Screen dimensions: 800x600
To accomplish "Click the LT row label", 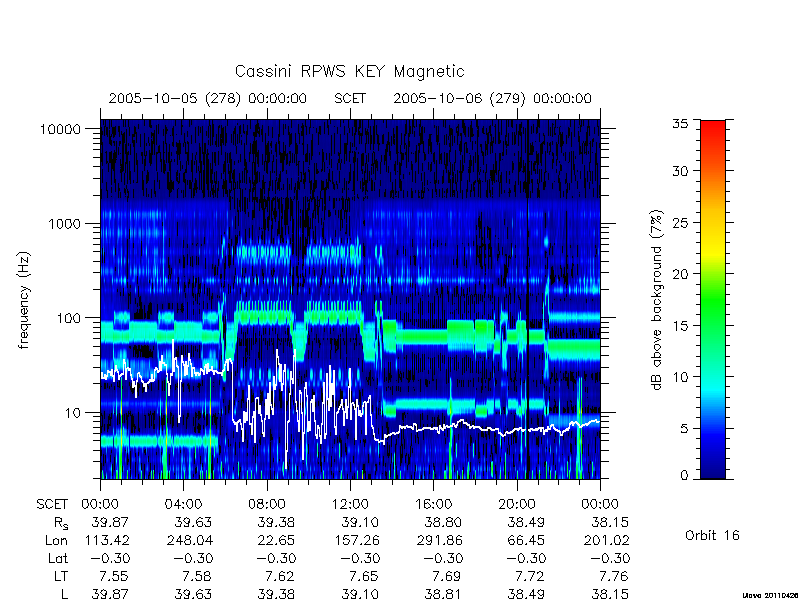I will click(x=61, y=577).
